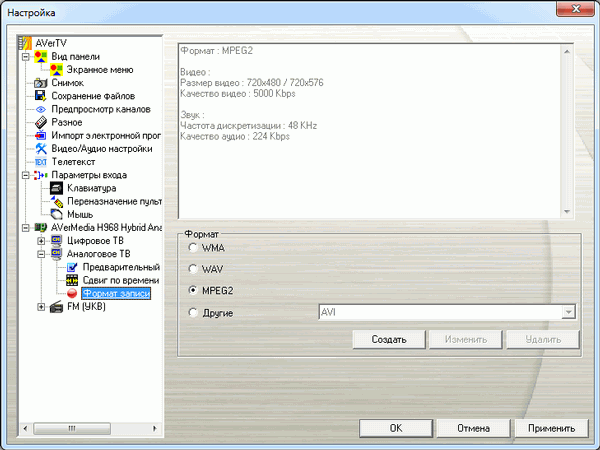Image resolution: width=600 pixels, height=450 pixels.
Task: Click the Импорт электронной программы icon
Action: tap(41, 135)
